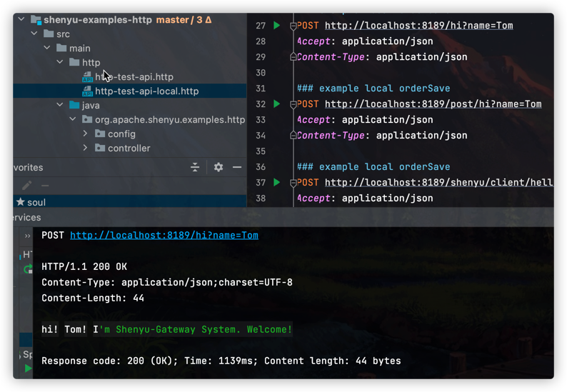567x392 pixels.
Task: Run the HTTP request on line 27
Action: (x=277, y=26)
